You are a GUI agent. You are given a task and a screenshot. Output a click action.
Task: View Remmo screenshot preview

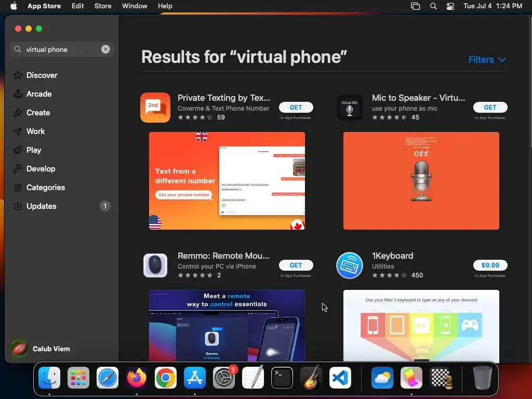227,325
